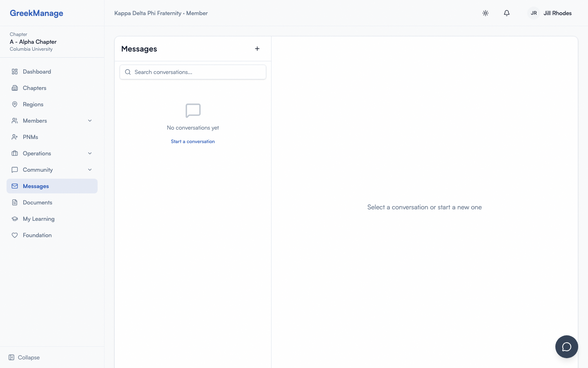
Task: Create new message with plus button
Action: (x=257, y=49)
